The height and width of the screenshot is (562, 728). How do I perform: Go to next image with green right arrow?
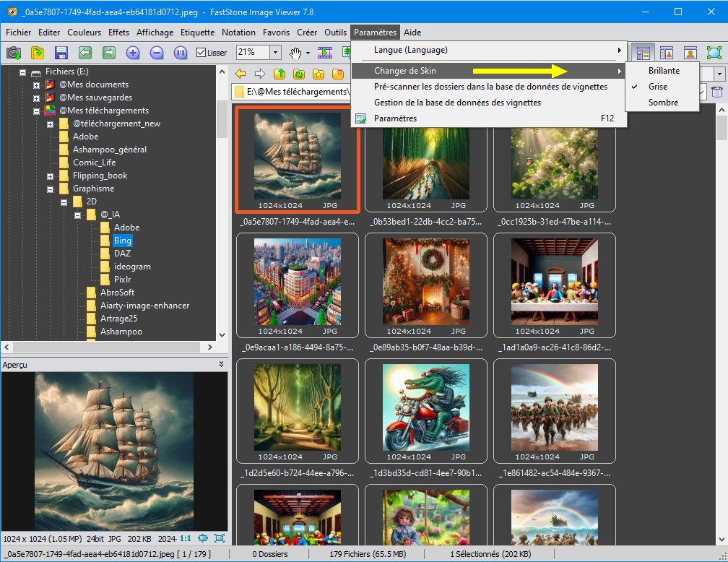109,53
